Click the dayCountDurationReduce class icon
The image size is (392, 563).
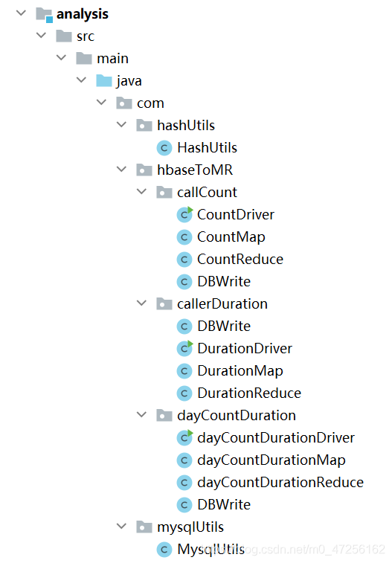coord(184,483)
